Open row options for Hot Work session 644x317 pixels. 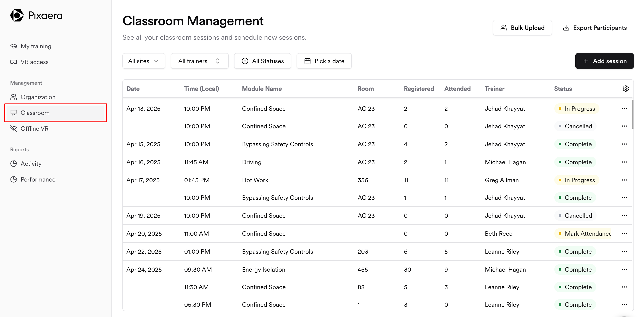pyautogui.click(x=624, y=180)
